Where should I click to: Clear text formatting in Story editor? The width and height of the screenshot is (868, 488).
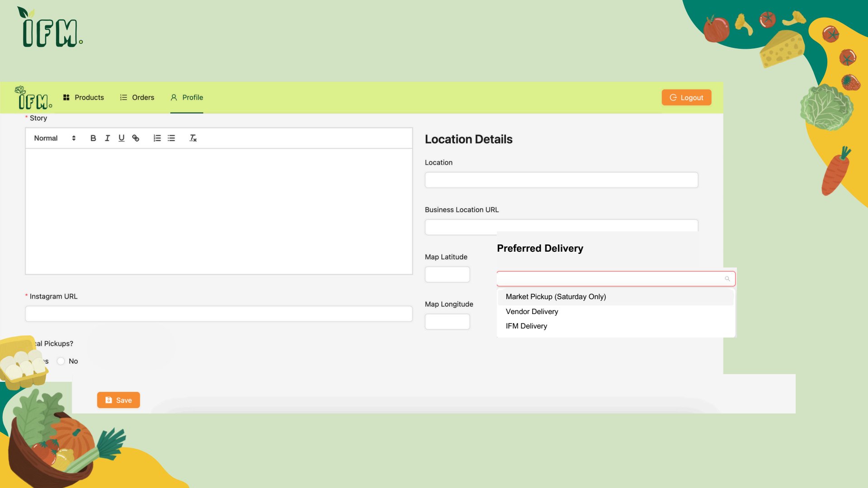click(x=193, y=138)
